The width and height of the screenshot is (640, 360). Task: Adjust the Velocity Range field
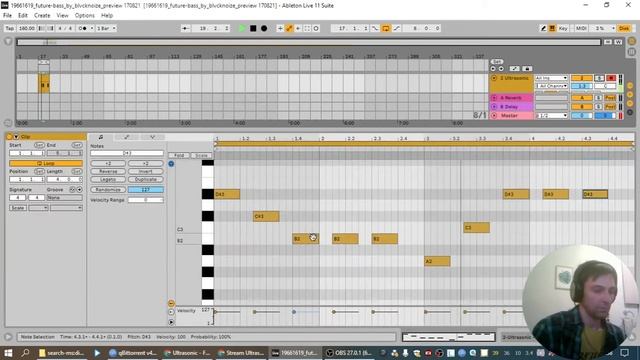pos(145,200)
